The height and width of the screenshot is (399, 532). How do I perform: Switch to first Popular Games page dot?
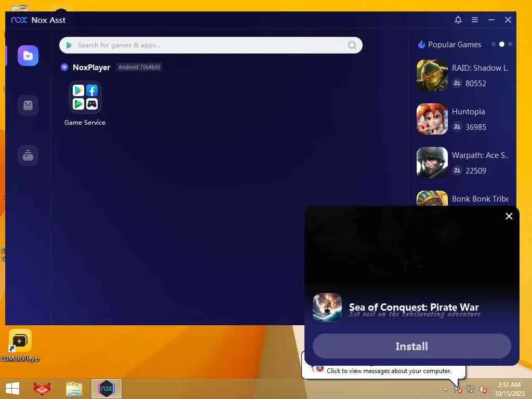click(x=494, y=44)
